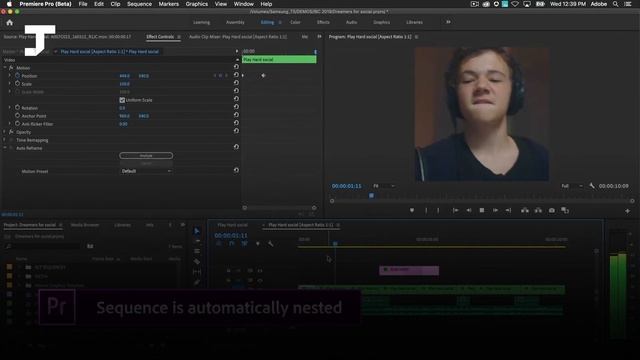Open the Fit zoom level dropdown
The width and height of the screenshot is (640, 360).
pyautogui.click(x=384, y=186)
